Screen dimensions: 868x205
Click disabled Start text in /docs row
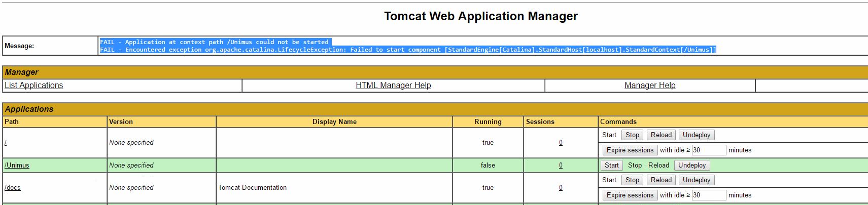click(x=609, y=180)
